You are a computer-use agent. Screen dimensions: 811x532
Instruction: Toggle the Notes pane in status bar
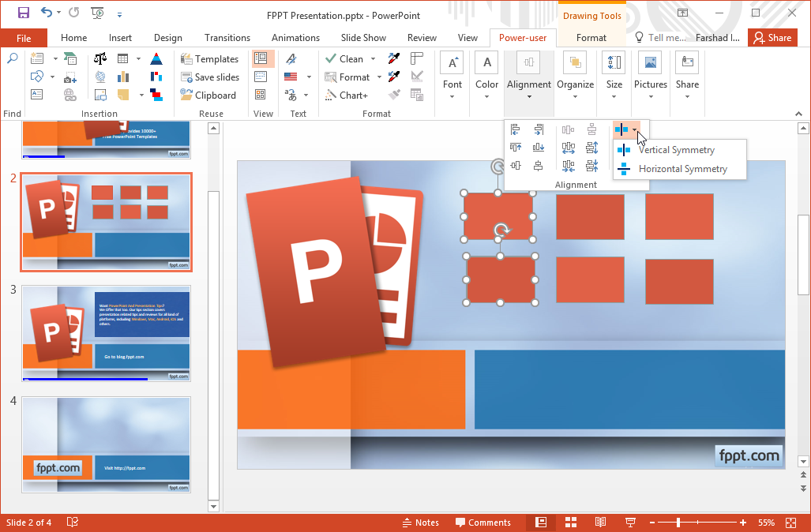pos(420,523)
